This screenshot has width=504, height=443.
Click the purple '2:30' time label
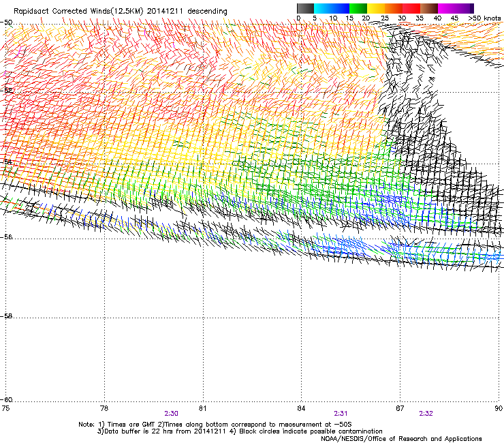click(171, 414)
